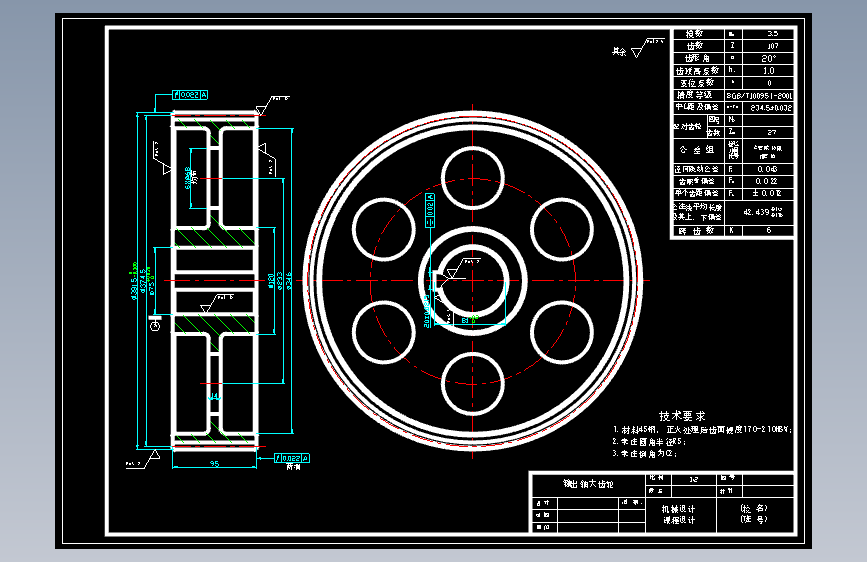Click the (校名) school name placeholder
This screenshot has height=562, width=867.
click(x=754, y=508)
